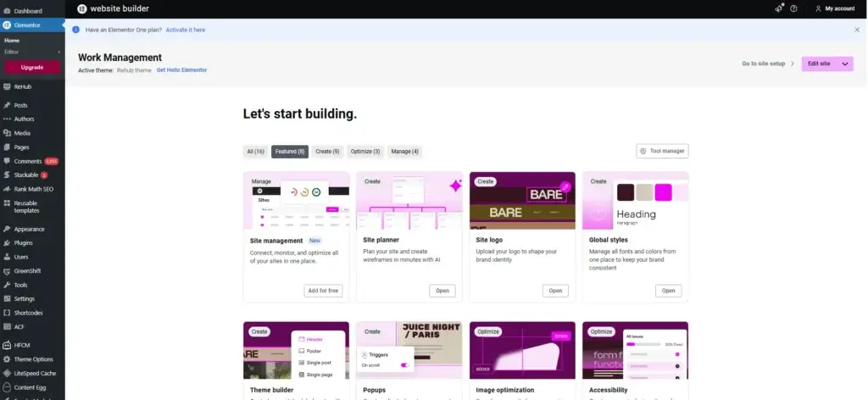Click the Elementor logo icon in sidebar
868x400 pixels.
point(7,25)
